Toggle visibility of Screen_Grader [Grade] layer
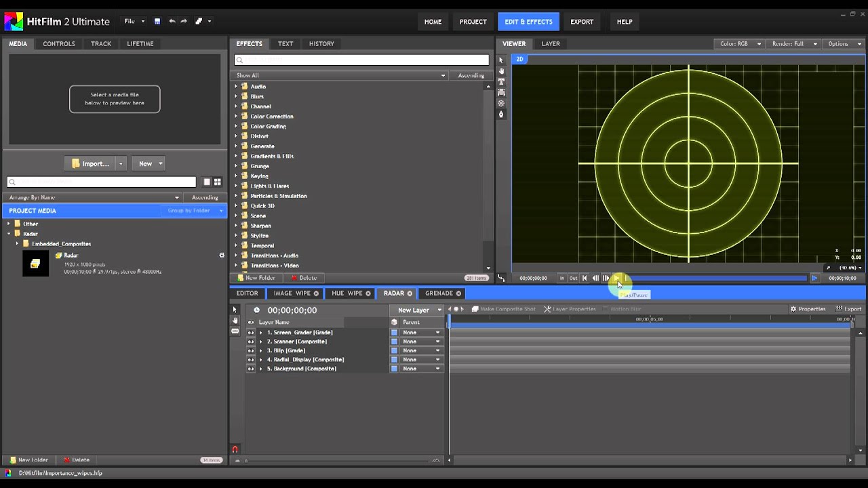Viewport: 868px width, 488px height. [x=251, y=333]
